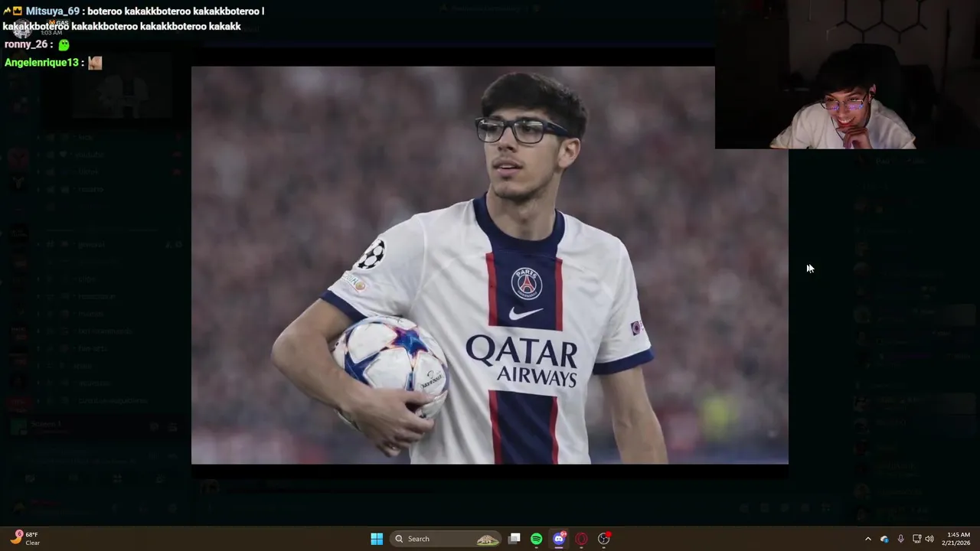Click the taskbar Search box

[x=446, y=539]
